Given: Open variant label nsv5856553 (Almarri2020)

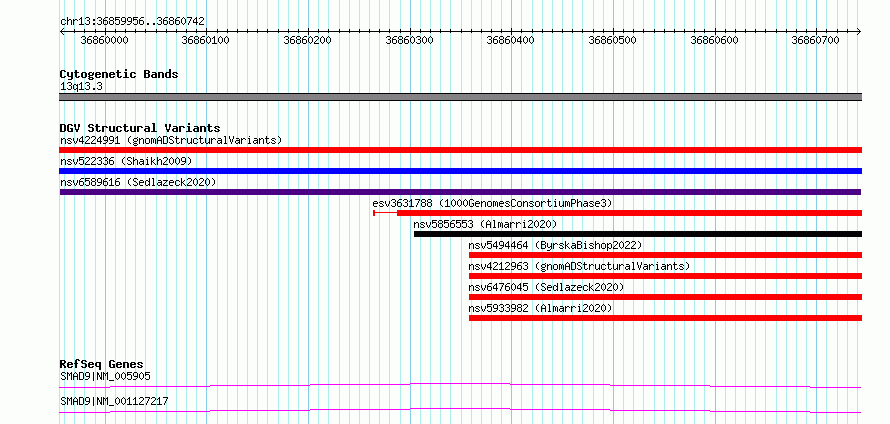Looking at the screenshot, I should [485, 224].
